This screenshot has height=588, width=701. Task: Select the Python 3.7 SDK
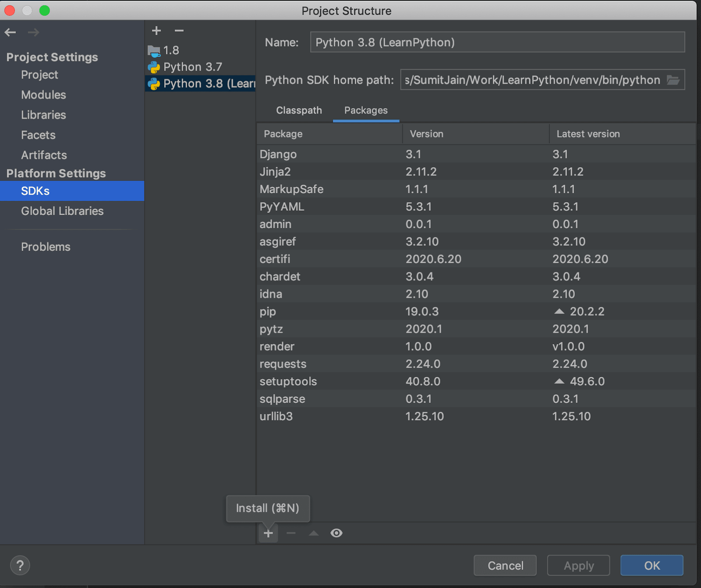192,67
